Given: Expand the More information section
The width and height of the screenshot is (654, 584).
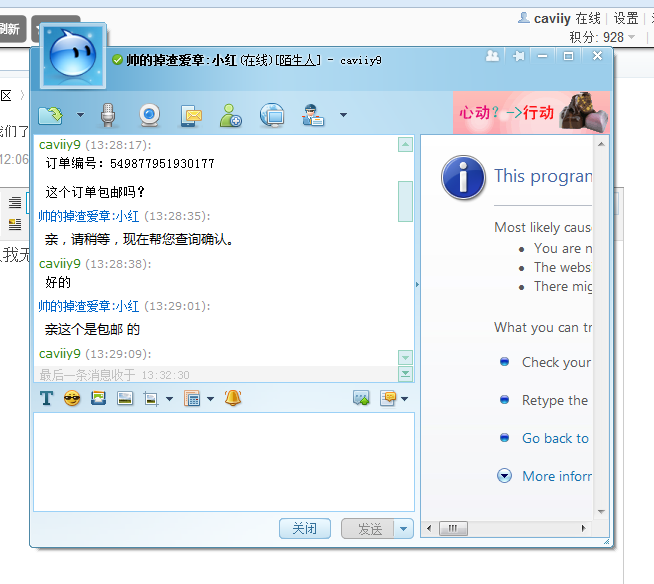Looking at the screenshot, I should pos(505,476).
